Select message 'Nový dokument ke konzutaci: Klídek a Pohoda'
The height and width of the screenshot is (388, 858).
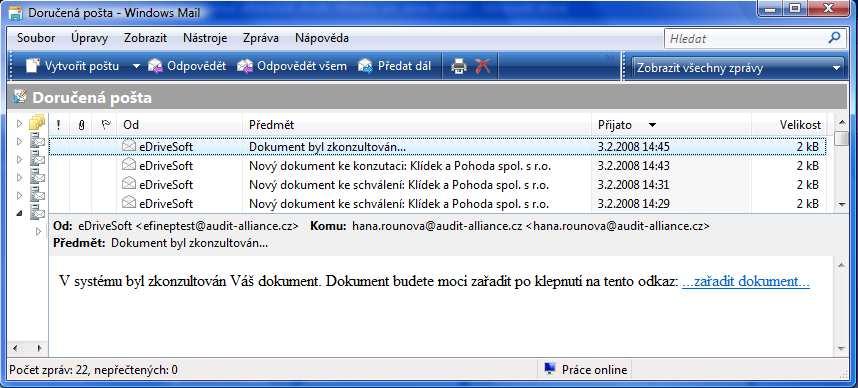click(437, 165)
